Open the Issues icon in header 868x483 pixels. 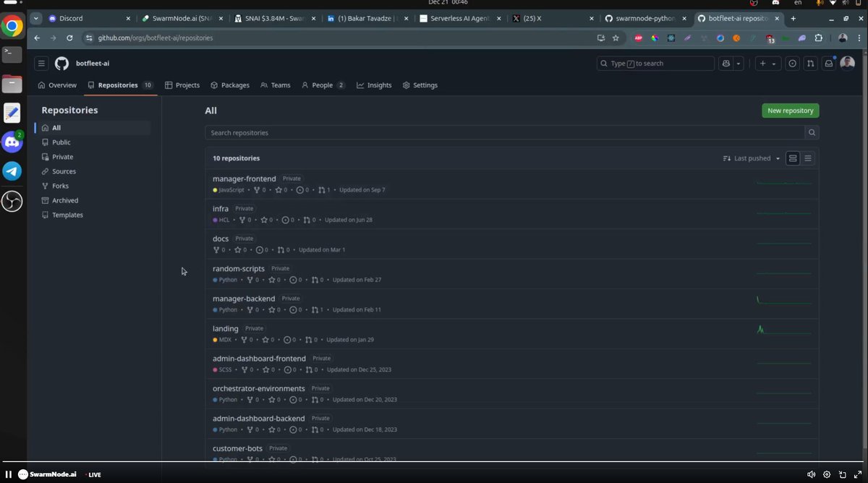click(792, 64)
